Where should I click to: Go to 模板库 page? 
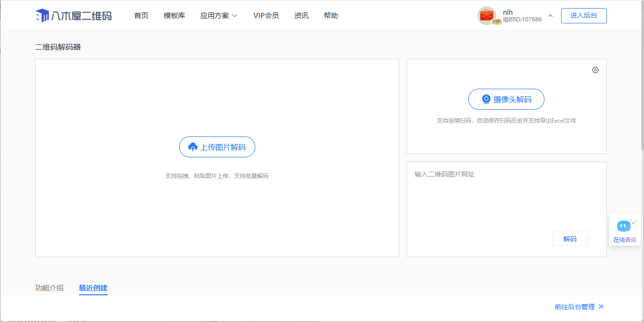pos(174,16)
